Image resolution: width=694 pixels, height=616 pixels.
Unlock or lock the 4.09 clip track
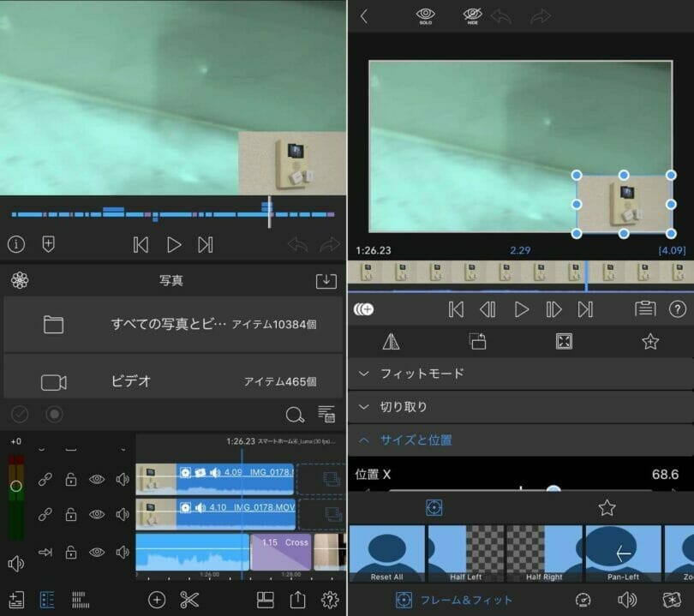pos(71,479)
